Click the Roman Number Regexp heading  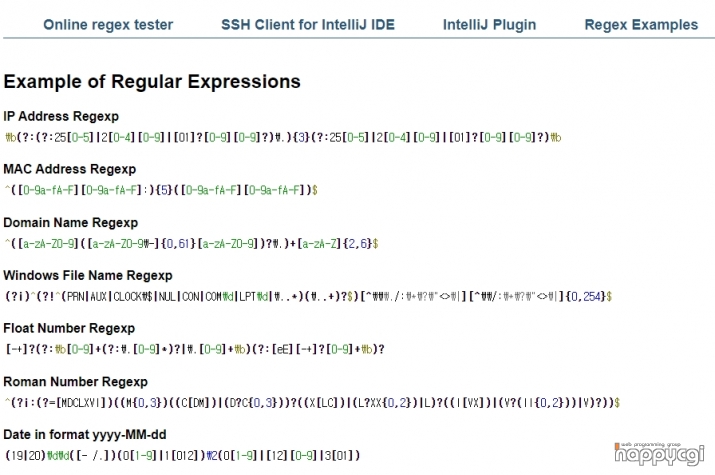[x=76, y=382]
